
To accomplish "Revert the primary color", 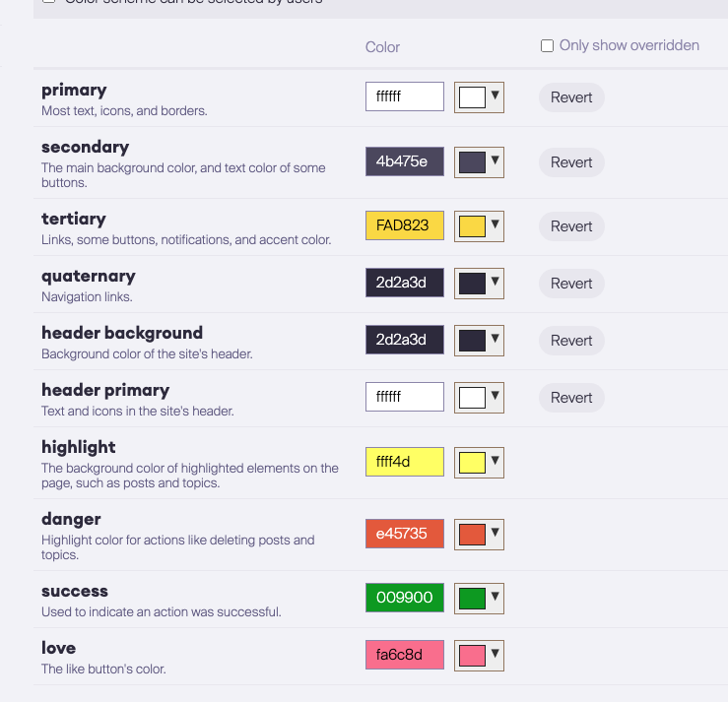I will click(x=571, y=97).
